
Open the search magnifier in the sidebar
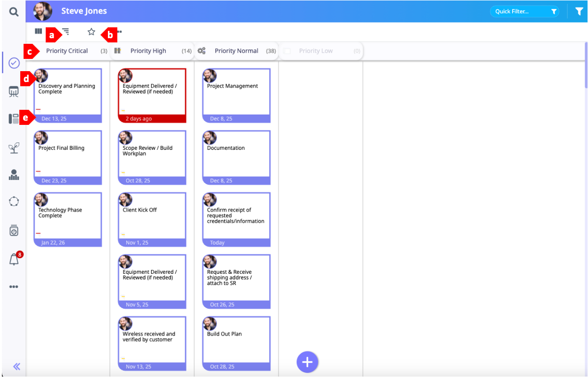(14, 12)
